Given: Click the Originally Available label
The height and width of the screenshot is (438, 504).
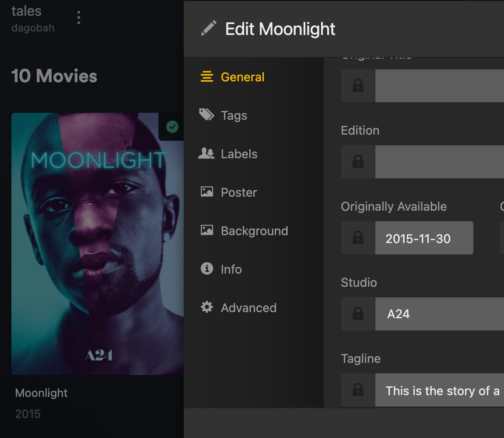Looking at the screenshot, I should click(x=394, y=206).
